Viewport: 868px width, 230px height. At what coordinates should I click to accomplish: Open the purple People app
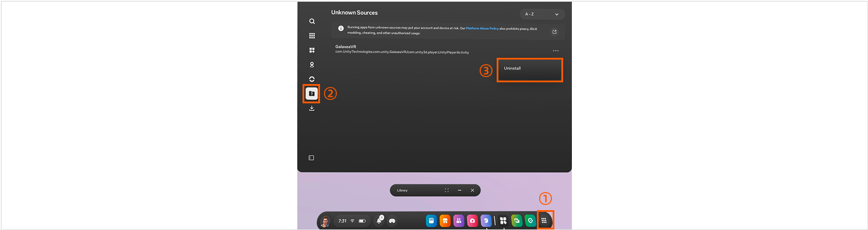click(x=459, y=221)
